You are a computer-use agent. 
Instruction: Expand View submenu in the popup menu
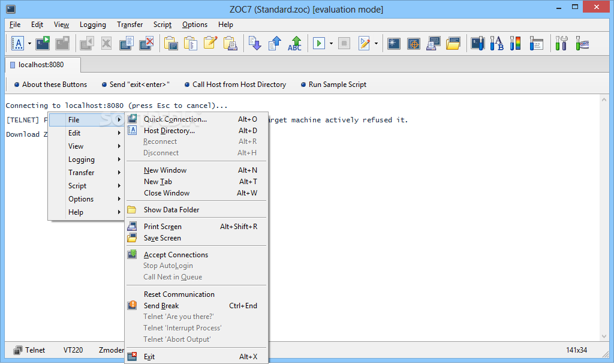(86, 146)
